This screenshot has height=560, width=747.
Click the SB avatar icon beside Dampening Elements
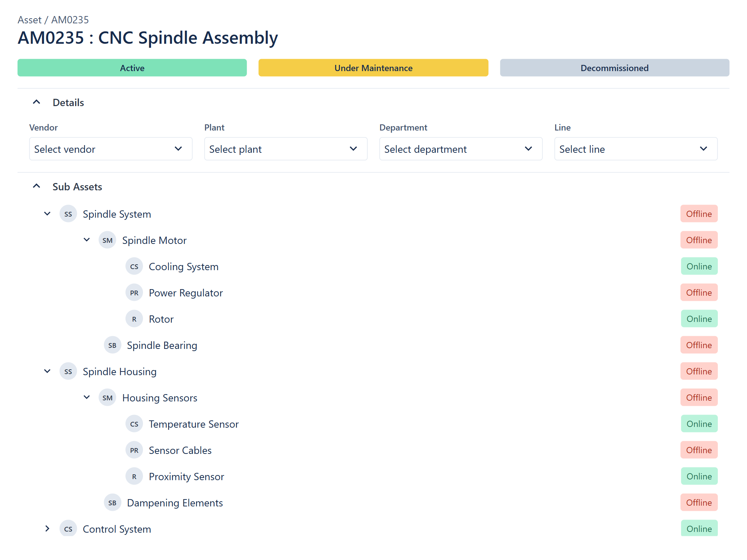pyautogui.click(x=112, y=503)
